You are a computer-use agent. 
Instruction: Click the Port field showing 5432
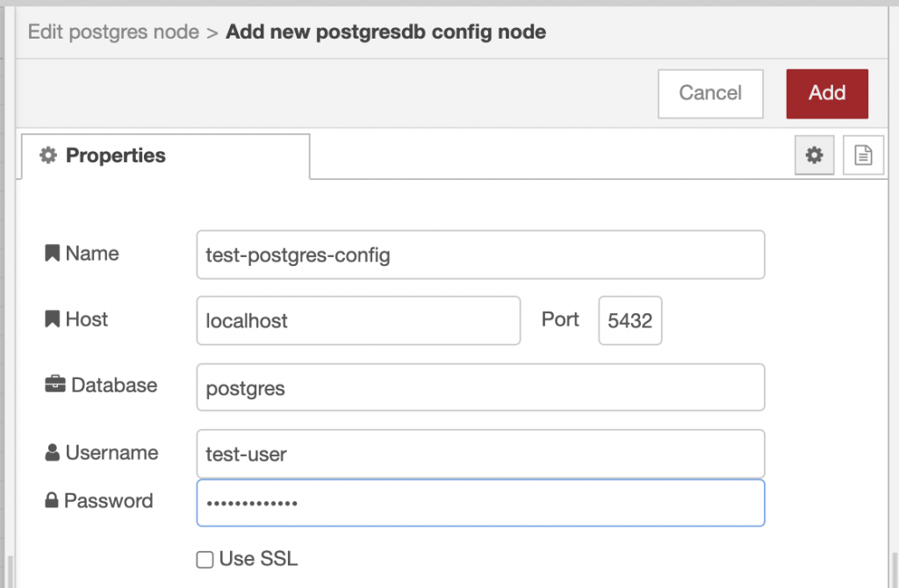point(629,320)
